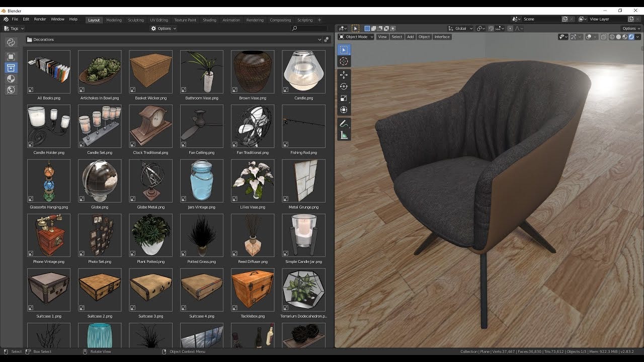Select the Measure tool
Screen dimensions: 644x362
tap(344, 134)
